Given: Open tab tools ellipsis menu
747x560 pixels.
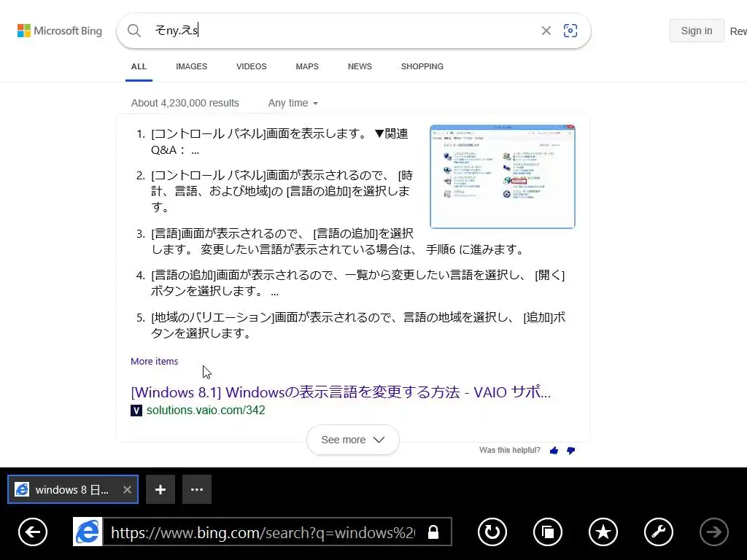Looking at the screenshot, I should click(x=197, y=489).
